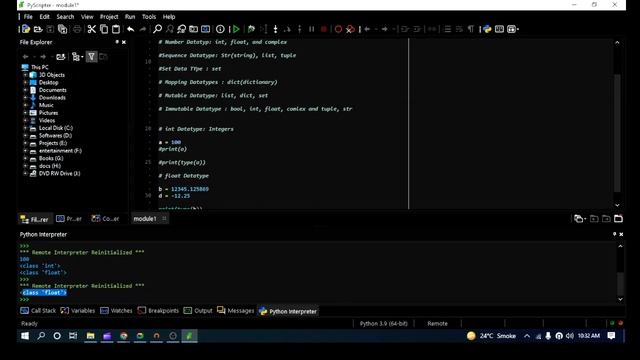The width and height of the screenshot is (640, 360).
Task: Select the DVD RW Drive item
Action: click(x=59, y=173)
